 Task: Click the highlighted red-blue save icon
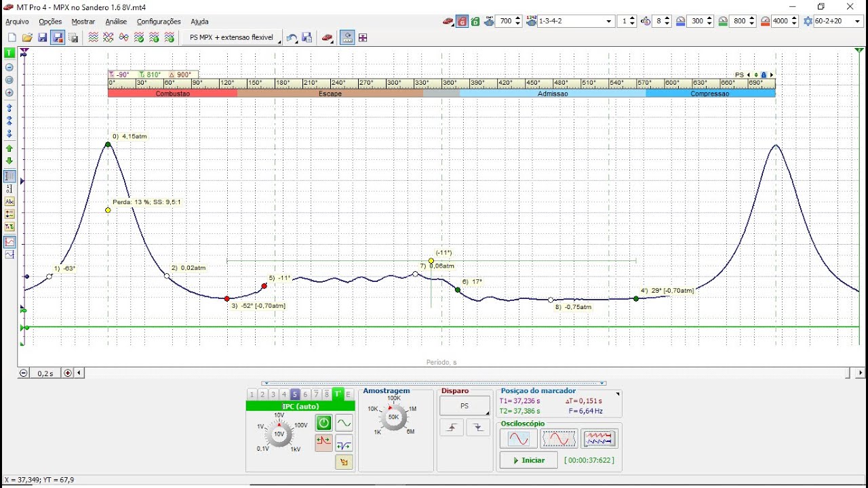click(58, 38)
